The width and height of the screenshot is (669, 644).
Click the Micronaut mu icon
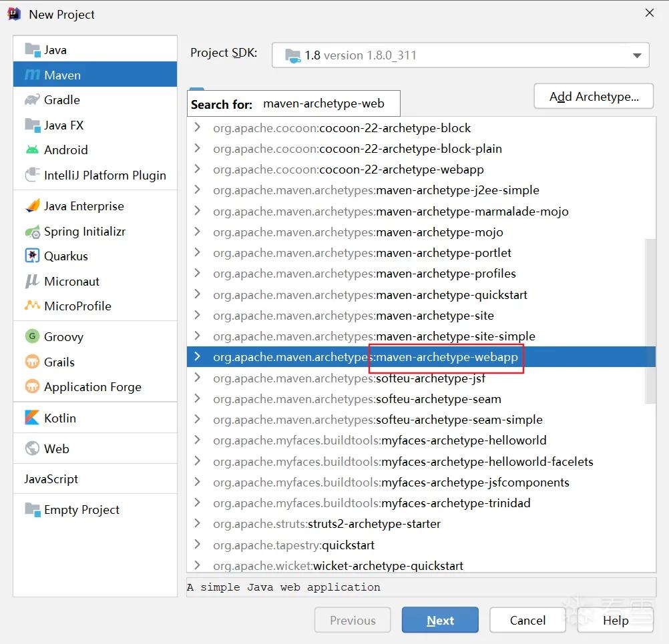point(33,281)
